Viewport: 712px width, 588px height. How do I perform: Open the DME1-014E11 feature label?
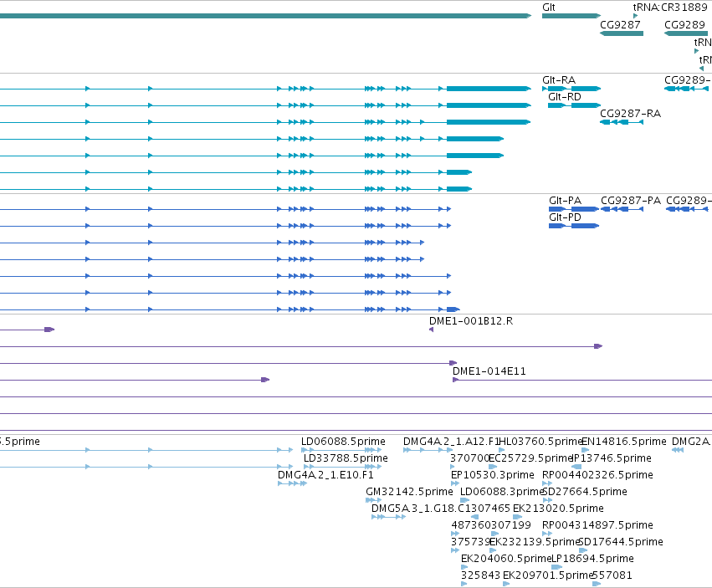pyautogui.click(x=489, y=371)
